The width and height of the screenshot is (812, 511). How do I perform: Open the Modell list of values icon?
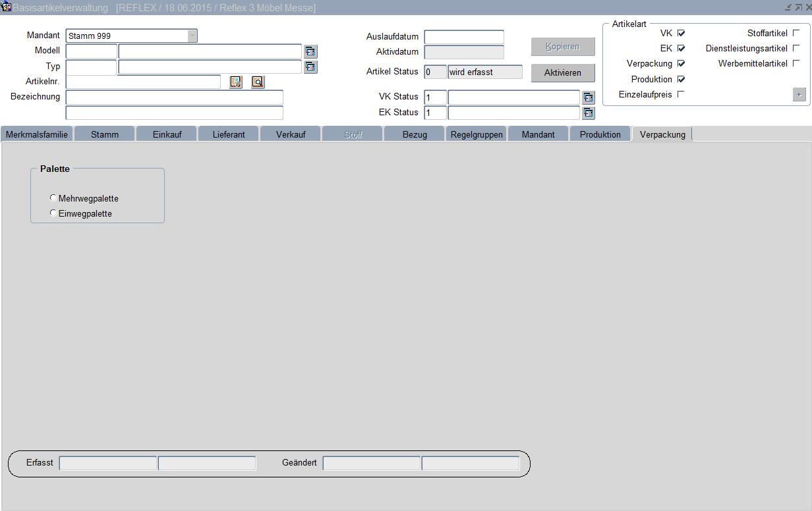pos(310,51)
